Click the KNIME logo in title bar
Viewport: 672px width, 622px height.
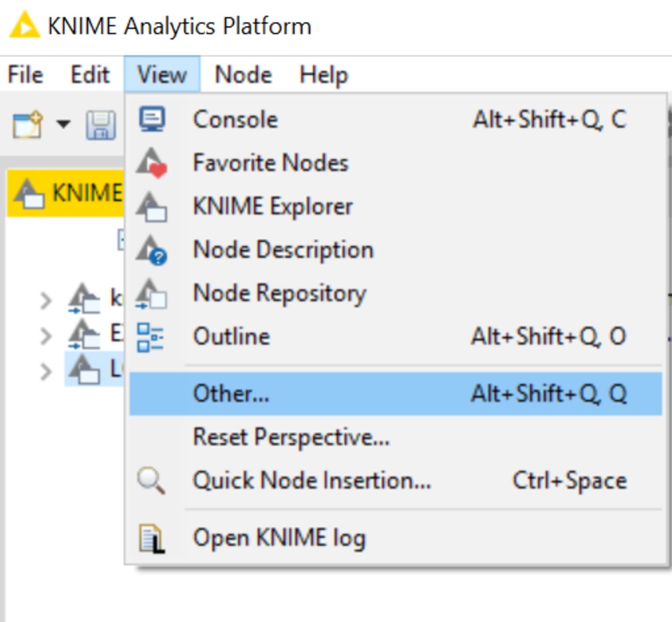[x=24, y=25]
